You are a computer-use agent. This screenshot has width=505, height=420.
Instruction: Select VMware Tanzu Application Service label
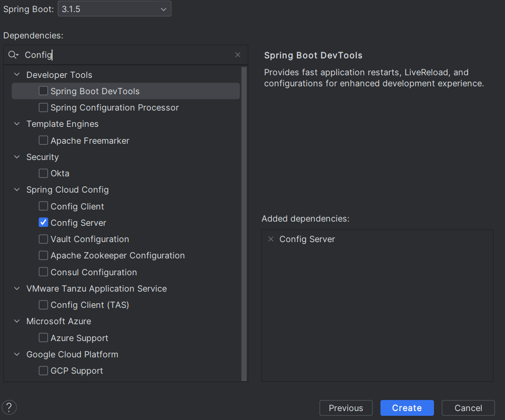click(97, 288)
